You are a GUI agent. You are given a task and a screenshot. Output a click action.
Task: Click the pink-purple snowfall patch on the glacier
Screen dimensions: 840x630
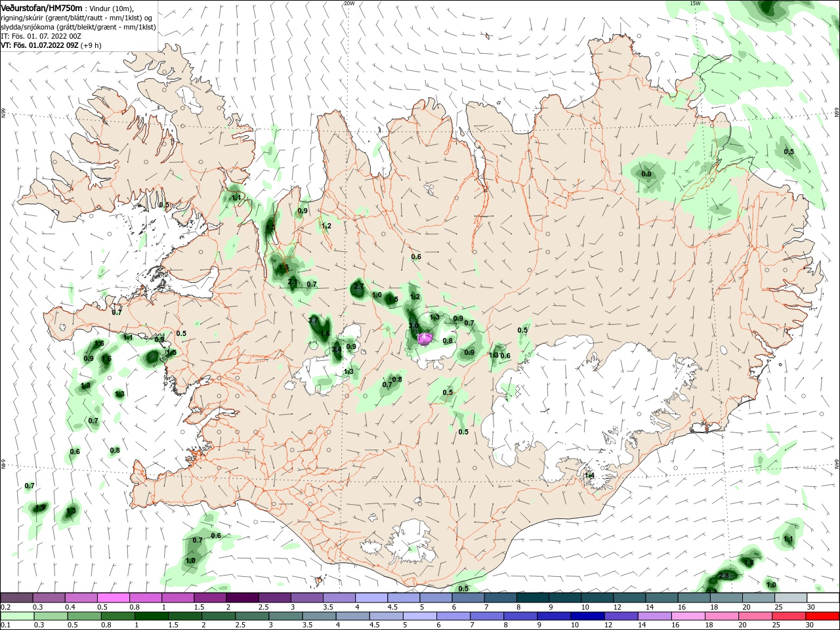(425, 339)
